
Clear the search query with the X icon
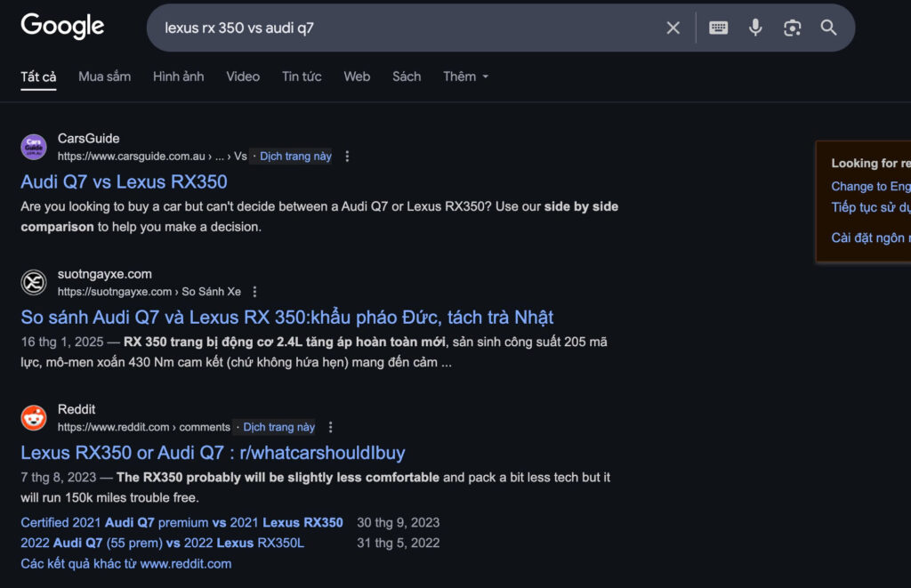click(x=673, y=28)
